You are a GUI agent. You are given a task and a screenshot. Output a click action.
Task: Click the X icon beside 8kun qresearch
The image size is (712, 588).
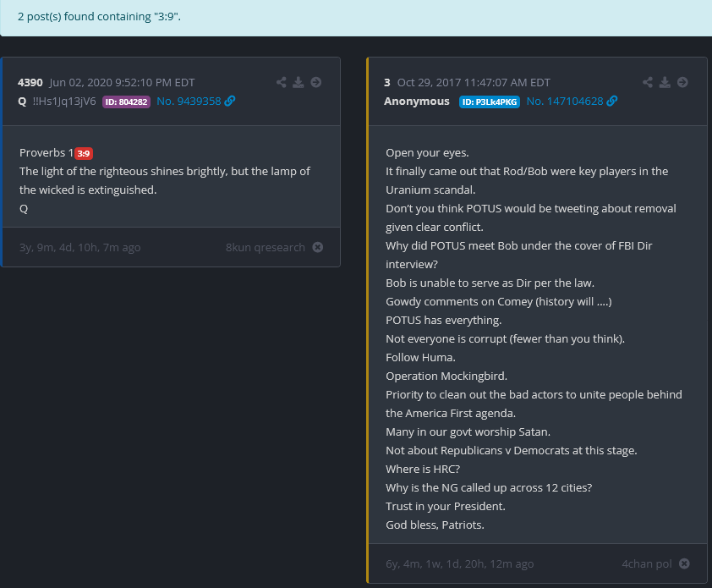[x=318, y=248]
